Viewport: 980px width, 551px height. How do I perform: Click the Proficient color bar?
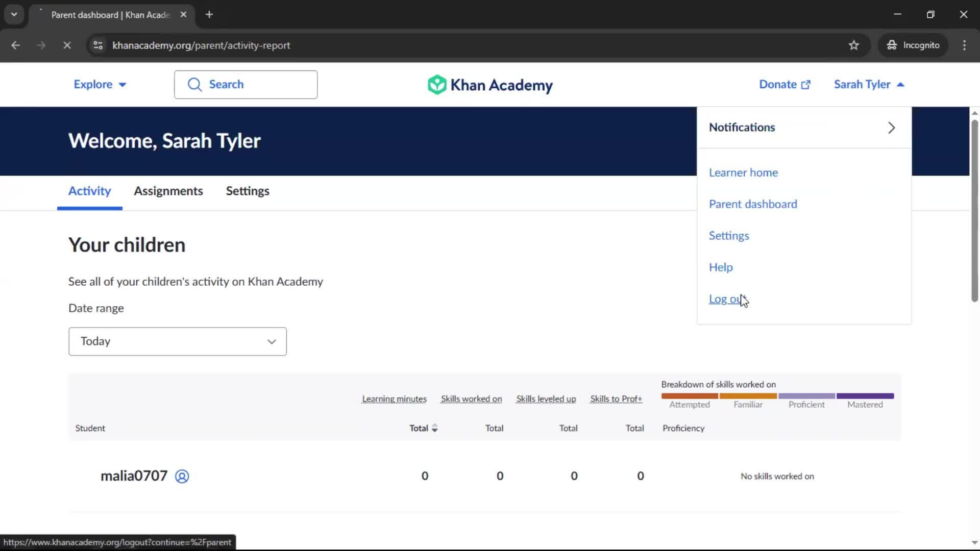pyautogui.click(x=806, y=396)
